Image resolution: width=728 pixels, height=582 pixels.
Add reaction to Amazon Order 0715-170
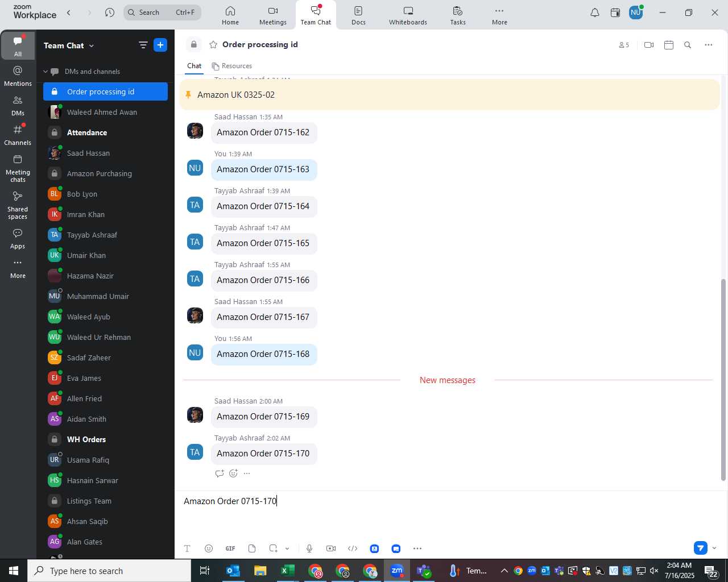pyautogui.click(x=233, y=473)
